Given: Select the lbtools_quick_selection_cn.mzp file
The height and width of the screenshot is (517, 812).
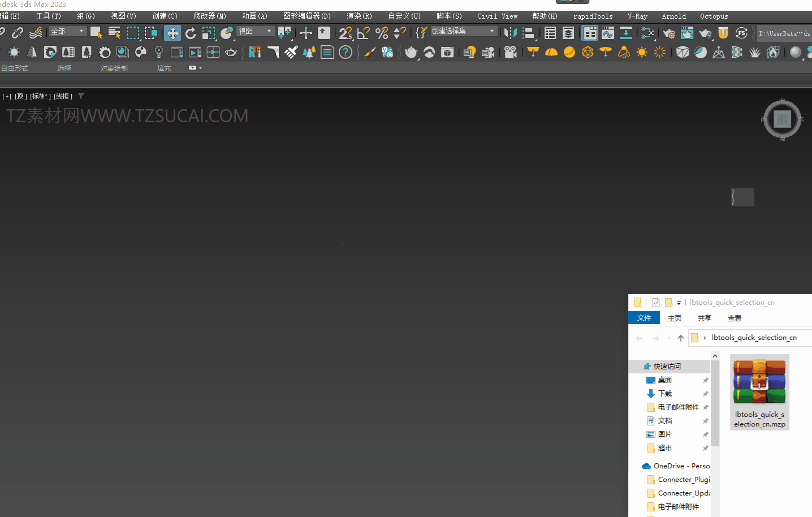Looking at the screenshot, I should [759, 392].
